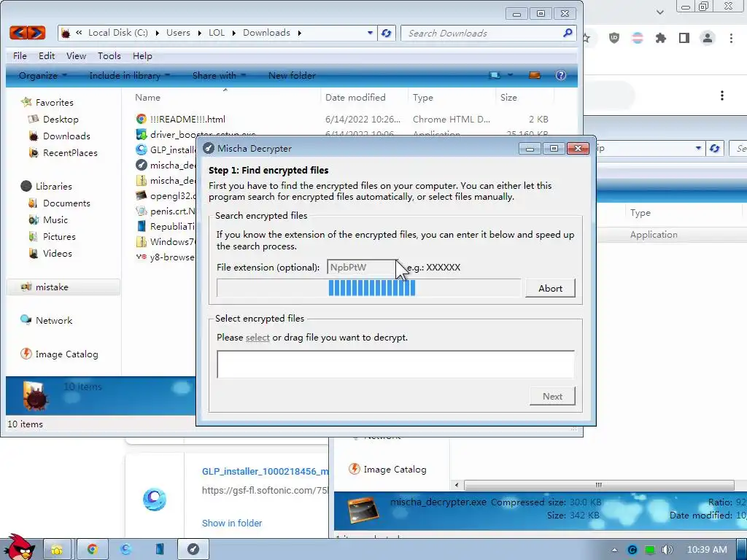Select Downloads under Favorites
Viewport: 747px width, 560px height.
click(66, 136)
